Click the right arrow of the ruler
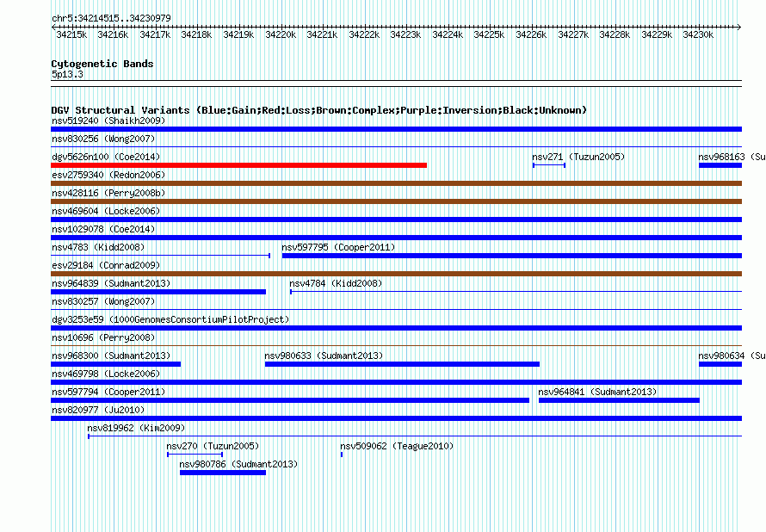This screenshot has height=532, width=766. coord(739,27)
